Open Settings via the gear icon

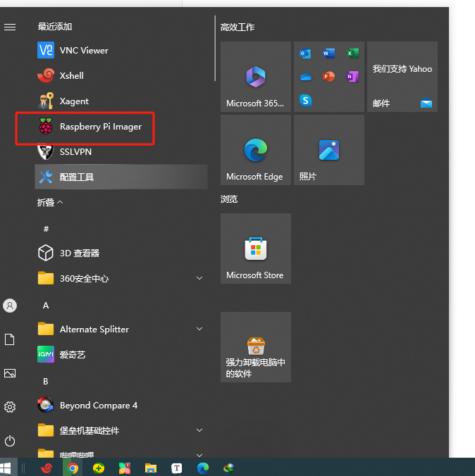[10, 407]
